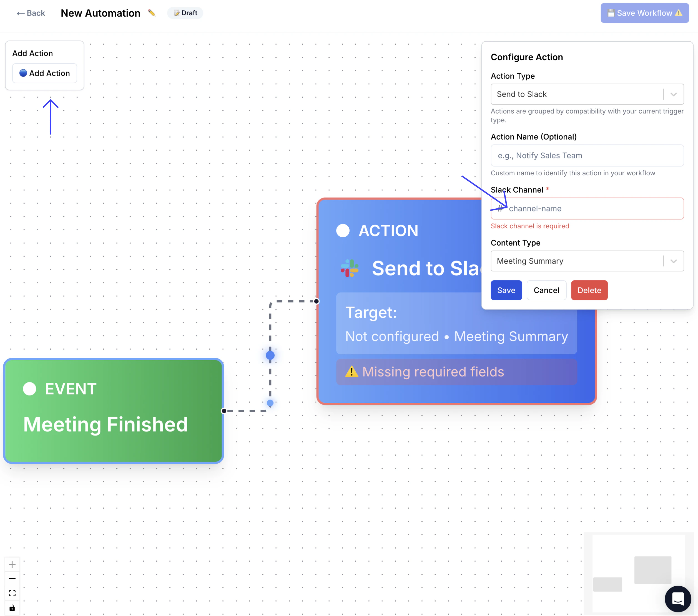Open the Action Type dropdown
The width and height of the screenshot is (698, 616).
[587, 94]
